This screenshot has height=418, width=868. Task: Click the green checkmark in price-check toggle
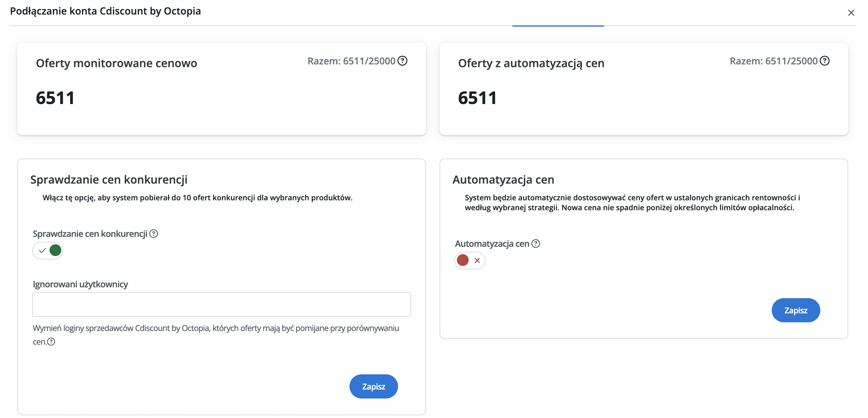[42, 250]
